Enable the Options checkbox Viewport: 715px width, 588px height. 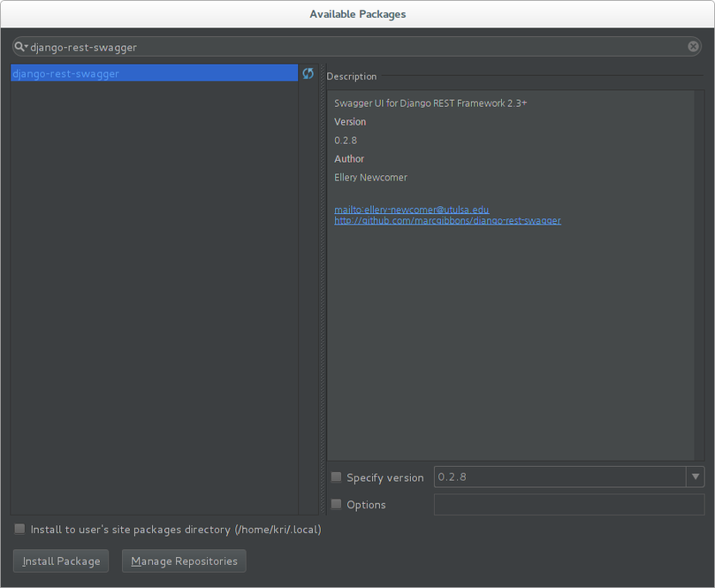[x=336, y=504]
